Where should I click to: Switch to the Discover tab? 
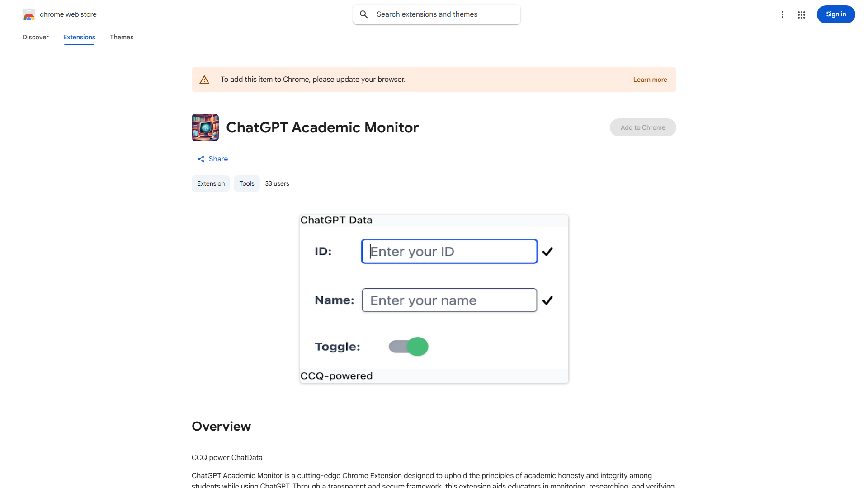(x=35, y=37)
